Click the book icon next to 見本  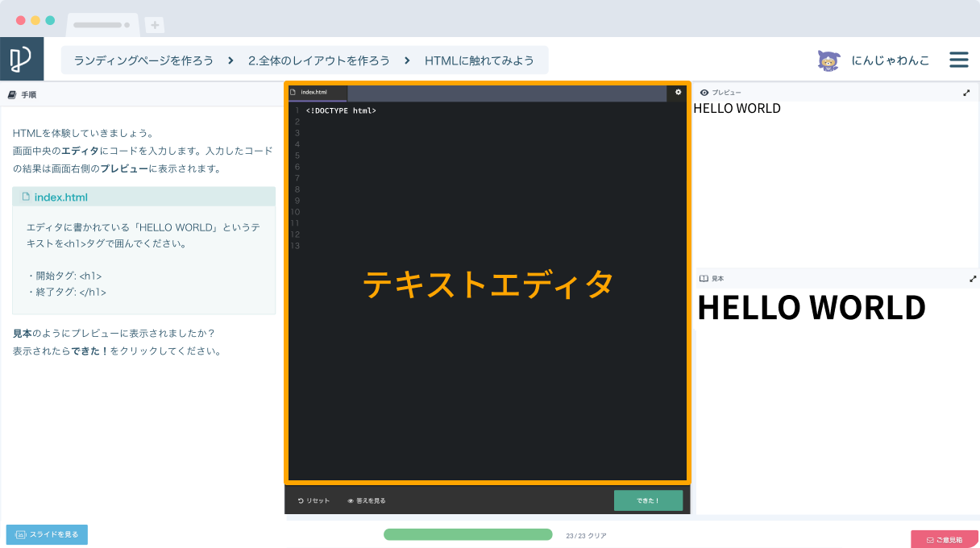pos(704,279)
